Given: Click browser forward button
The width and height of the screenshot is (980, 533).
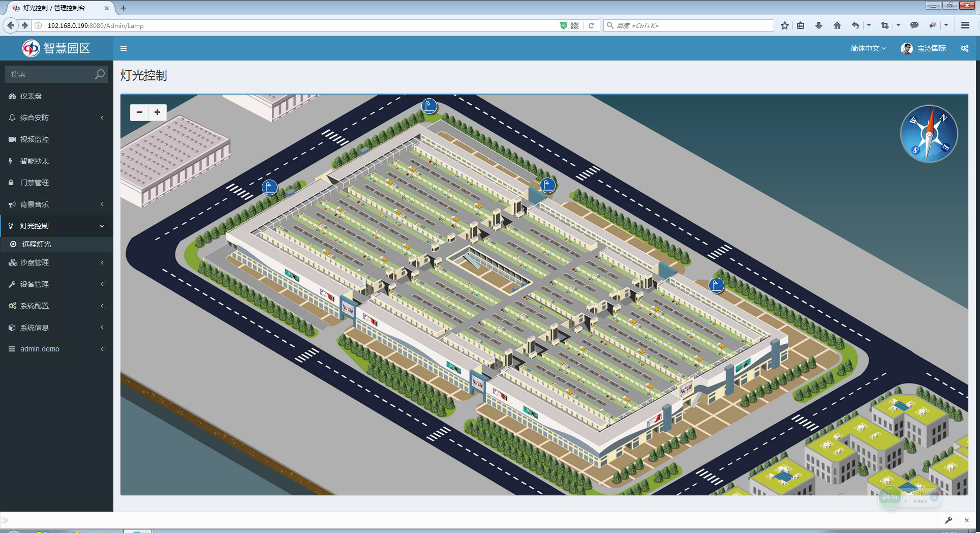Looking at the screenshot, I should [x=24, y=25].
